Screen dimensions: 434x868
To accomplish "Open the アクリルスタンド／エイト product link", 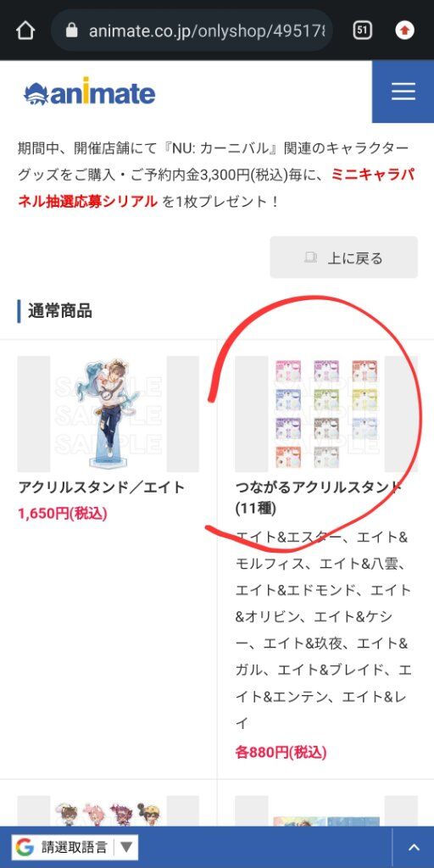I will tap(102, 487).
